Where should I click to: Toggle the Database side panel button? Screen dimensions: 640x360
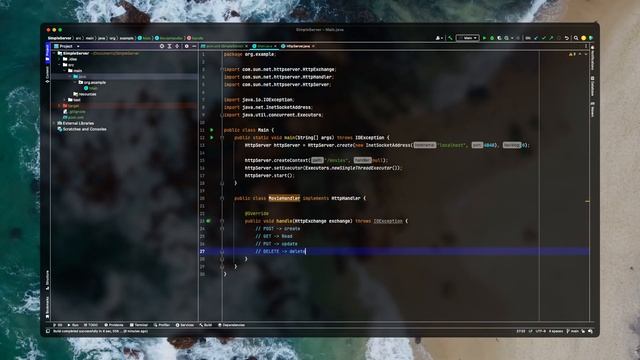coord(593,86)
